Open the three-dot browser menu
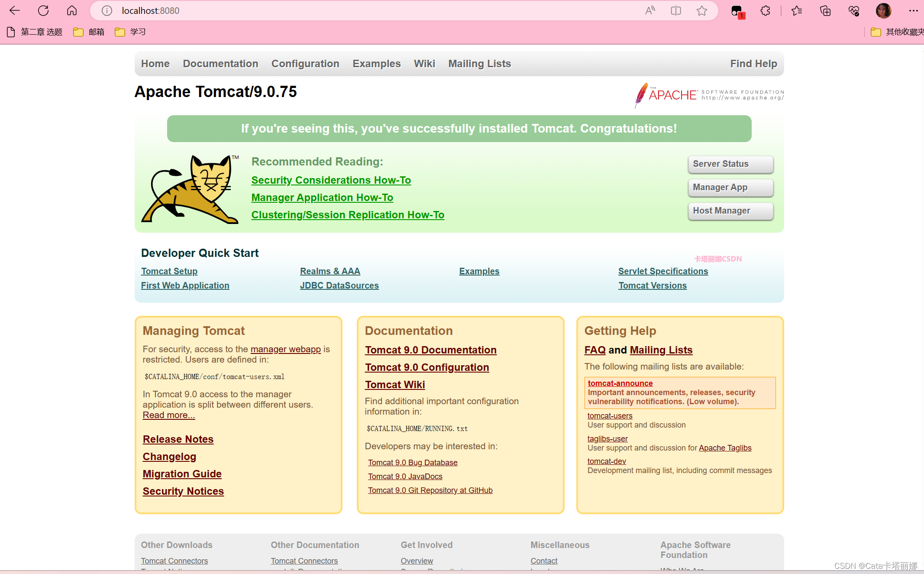 913,11
